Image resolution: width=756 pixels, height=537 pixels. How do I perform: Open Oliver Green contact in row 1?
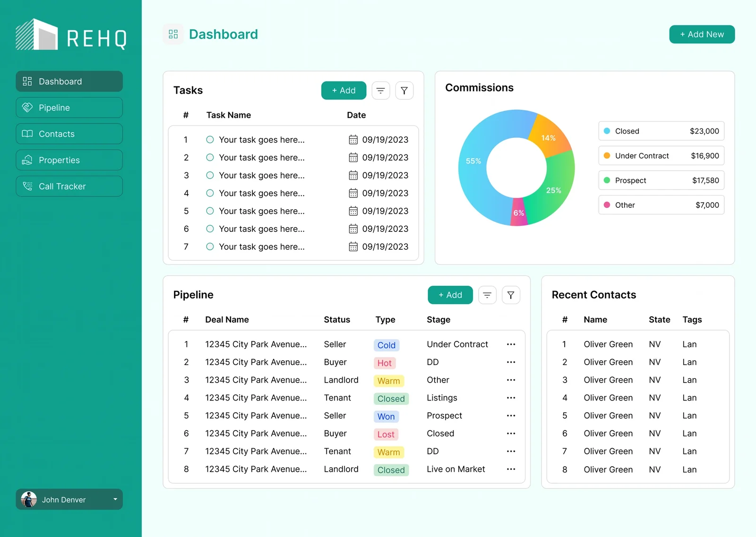[608, 344]
